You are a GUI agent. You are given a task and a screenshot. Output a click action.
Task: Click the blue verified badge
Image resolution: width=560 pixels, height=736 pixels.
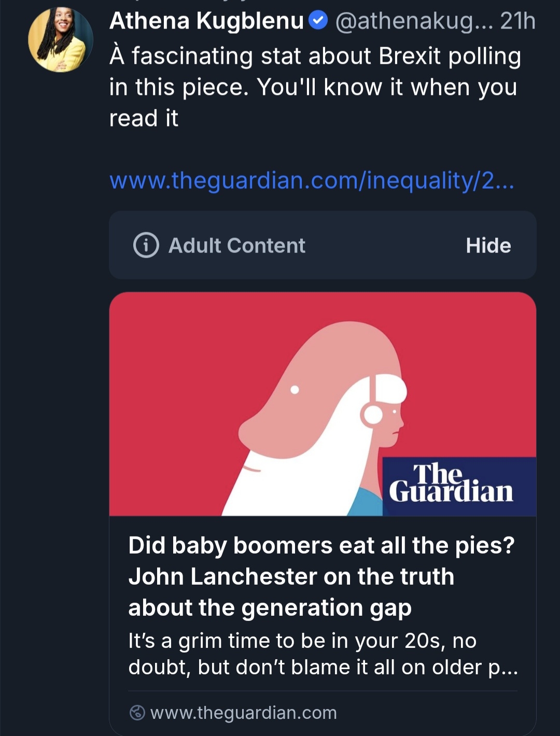pyautogui.click(x=318, y=21)
